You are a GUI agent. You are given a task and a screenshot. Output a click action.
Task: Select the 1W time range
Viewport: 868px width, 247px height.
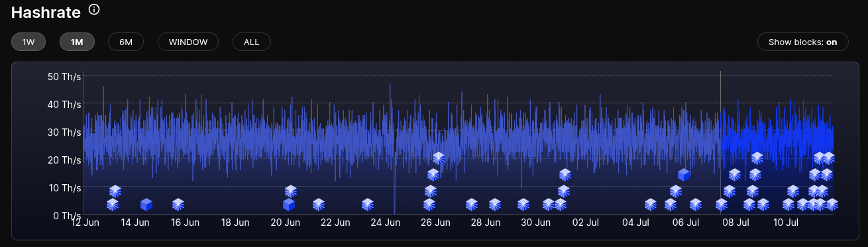pos(28,42)
